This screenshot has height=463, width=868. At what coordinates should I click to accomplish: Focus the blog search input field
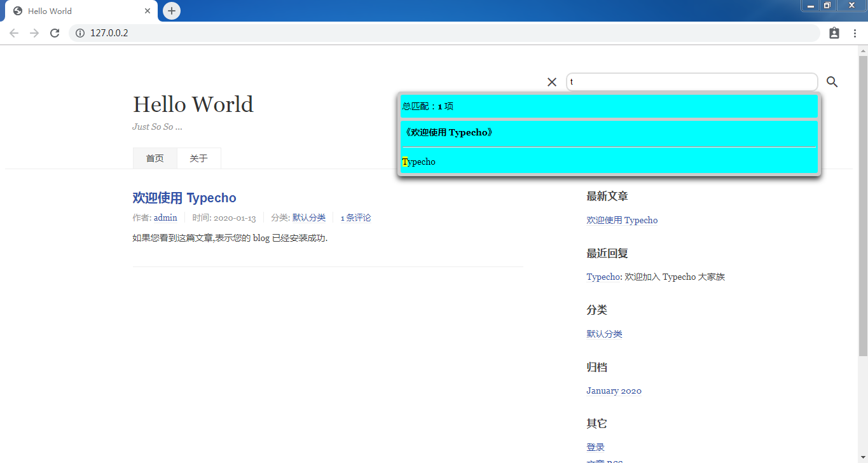pyautogui.click(x=692, y=82)
